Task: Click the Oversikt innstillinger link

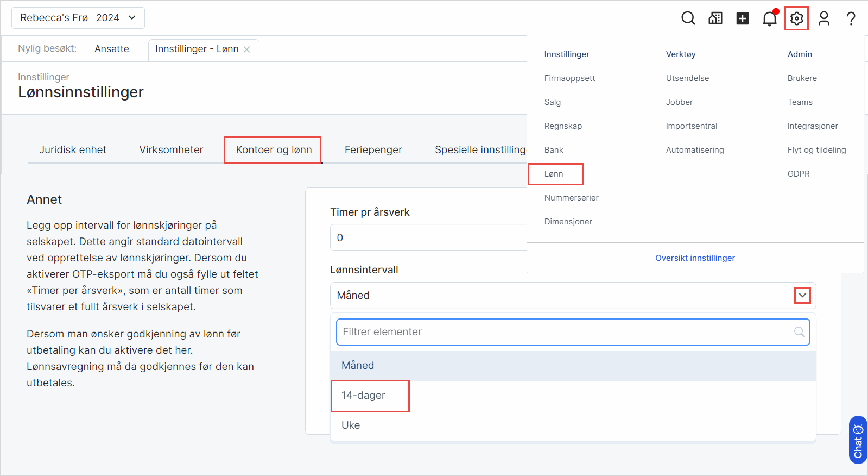Action: (695, 258)
